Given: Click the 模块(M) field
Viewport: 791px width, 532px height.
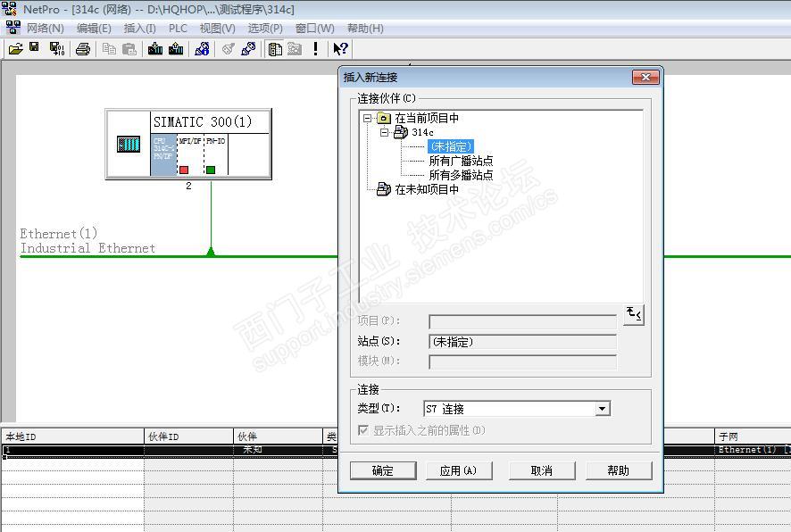Looking at the screenshot, I should point(522,362).
